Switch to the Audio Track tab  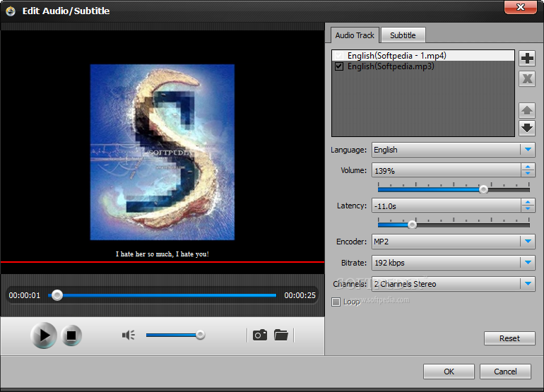tap(355, 35)
